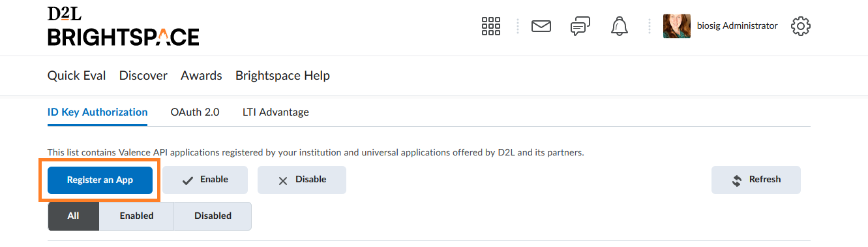Screen dimensions: 868x247
Task: Open the message alerts envelope icon
Action: pos(541,26)
